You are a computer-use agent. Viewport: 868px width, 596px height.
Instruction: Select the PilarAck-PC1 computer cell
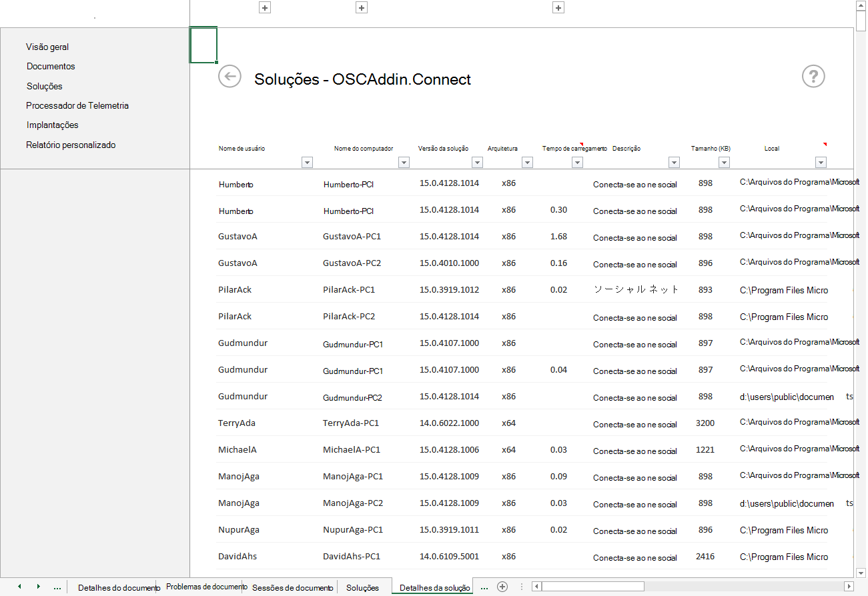pyautogui.click(x=349, y=290)
